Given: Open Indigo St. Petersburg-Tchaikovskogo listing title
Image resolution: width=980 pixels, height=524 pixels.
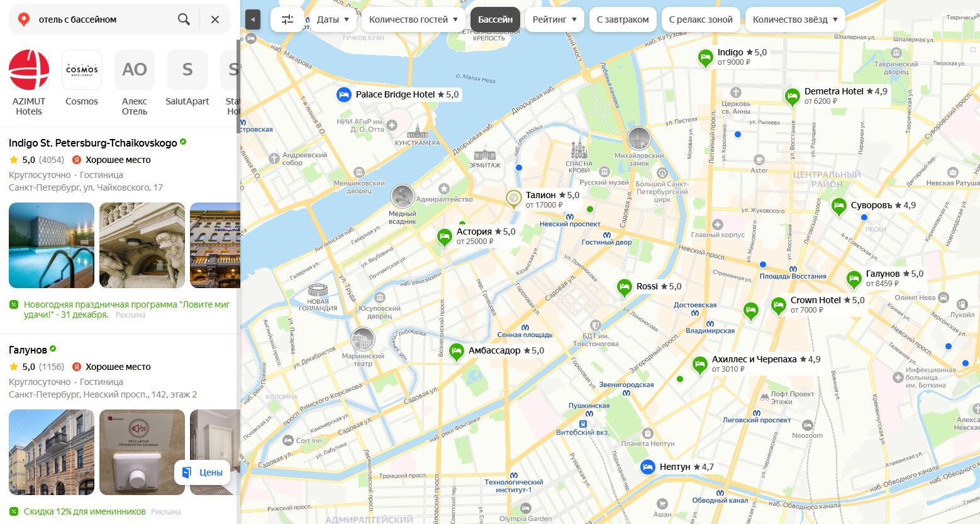Looking at the screenshot, I should coord(93,143).
